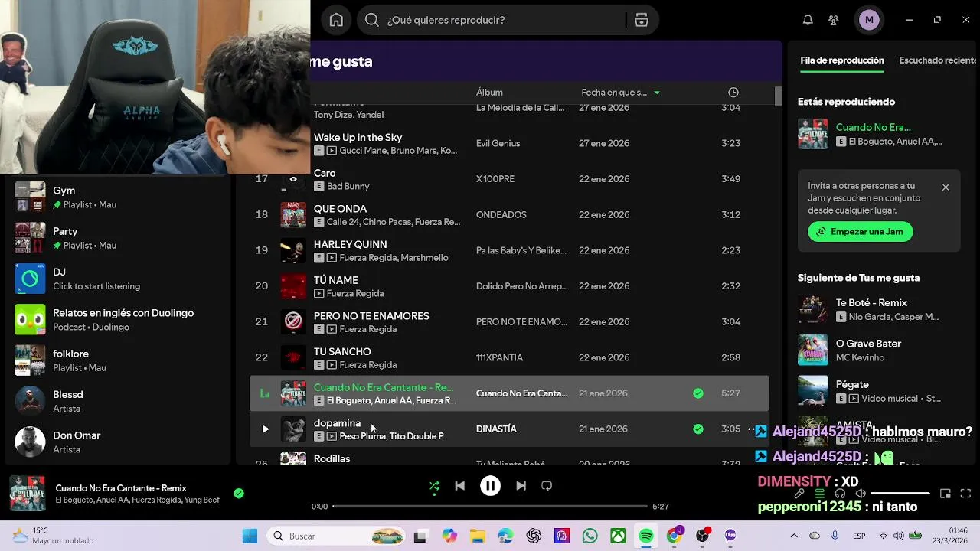
Task: Toggle the shuffle playback icon
Action: click(x=434, y=486)
